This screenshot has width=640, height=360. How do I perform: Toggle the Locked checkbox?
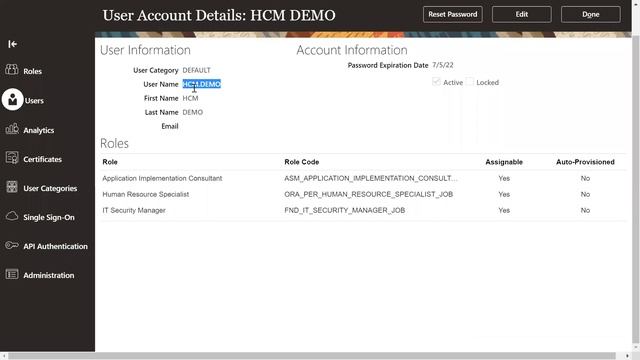click(x=470, y=82)
